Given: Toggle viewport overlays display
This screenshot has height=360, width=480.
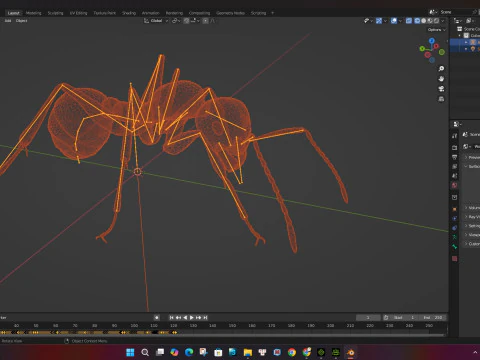Looking at the screenshot, I should [394, 21].
